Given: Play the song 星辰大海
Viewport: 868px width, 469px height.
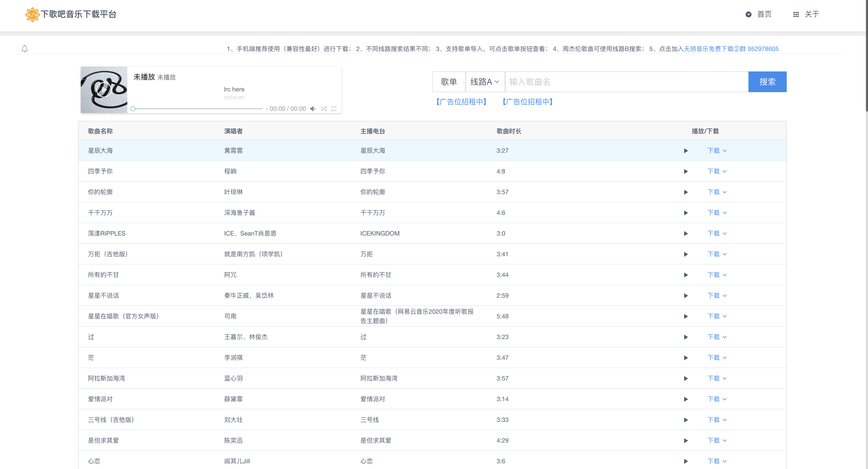Looking at the screenshot, I should coord(686,151).
